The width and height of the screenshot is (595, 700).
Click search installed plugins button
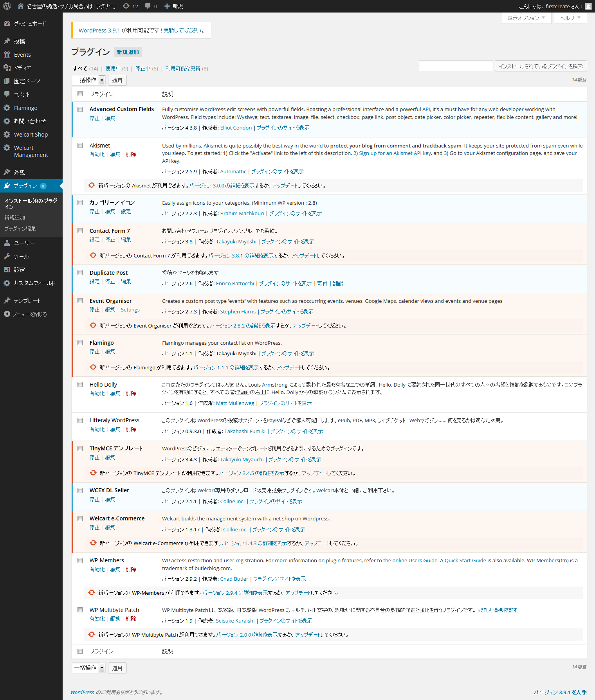[x=541, y=66]
